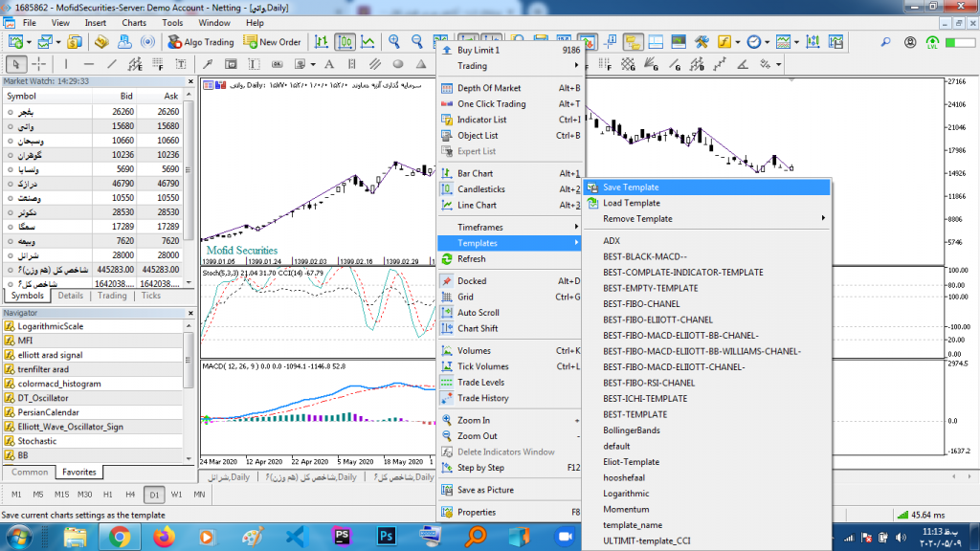Apply the BEST-ICHI-TEMPLATE template
Image resolution: width=980 pixels, height=551 pixels.
(645, 398)
